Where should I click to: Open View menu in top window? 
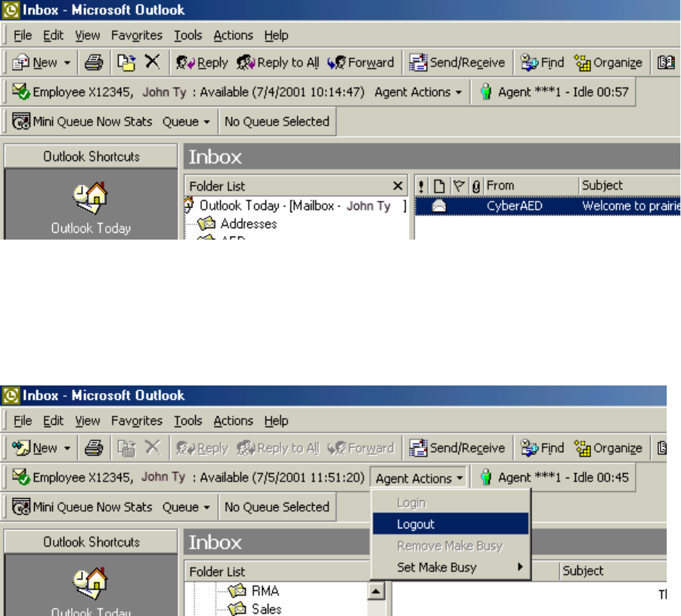pos(87,36)
